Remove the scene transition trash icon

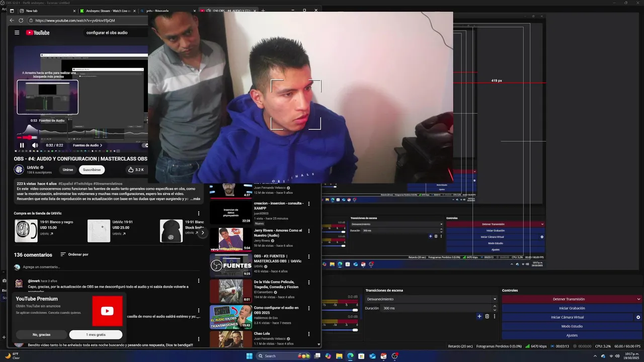[x=487, y=316]
